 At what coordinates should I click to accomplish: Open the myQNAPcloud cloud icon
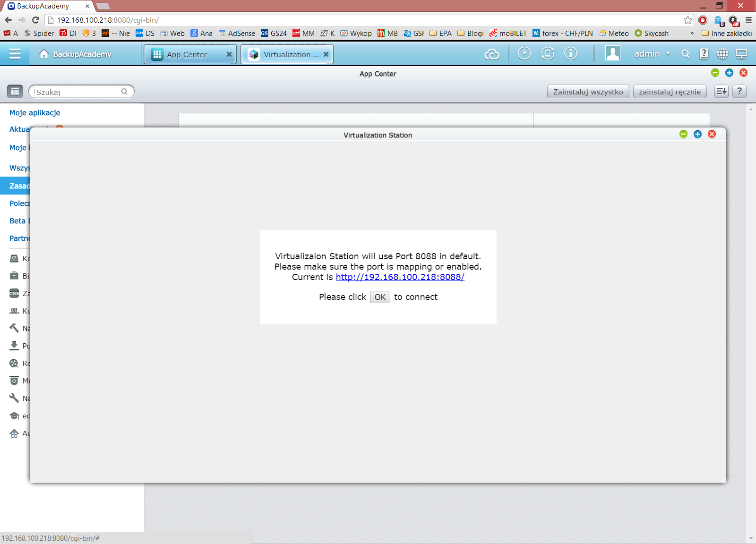click(x=492, y=54)
